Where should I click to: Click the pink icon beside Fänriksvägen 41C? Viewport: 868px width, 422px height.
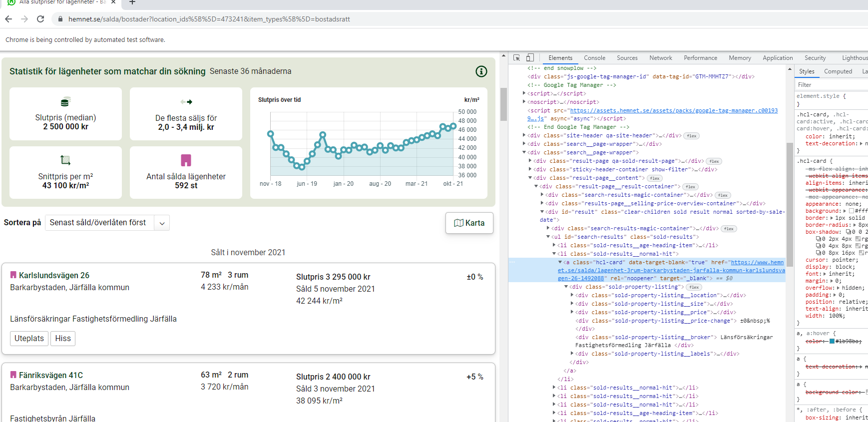[13, 375]
